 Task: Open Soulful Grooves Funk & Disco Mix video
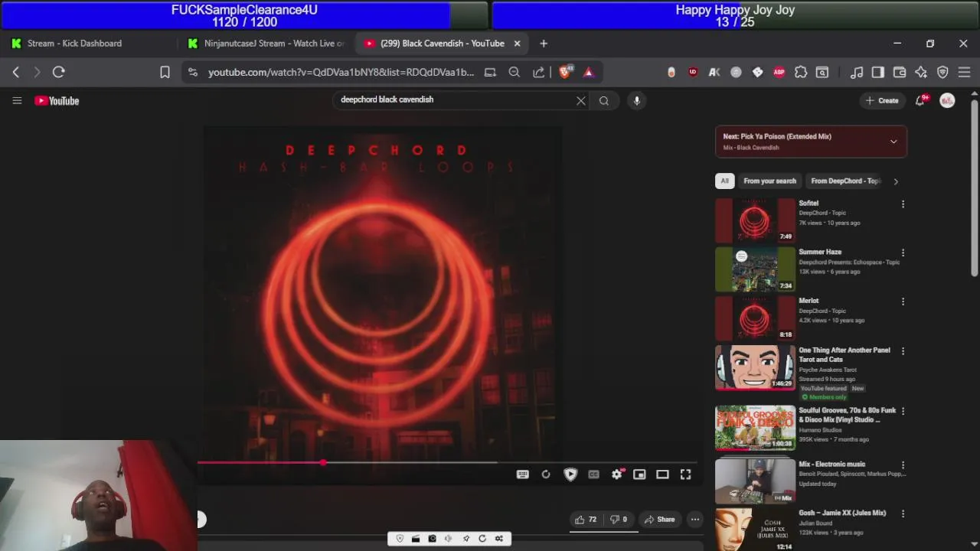(755, 427)
